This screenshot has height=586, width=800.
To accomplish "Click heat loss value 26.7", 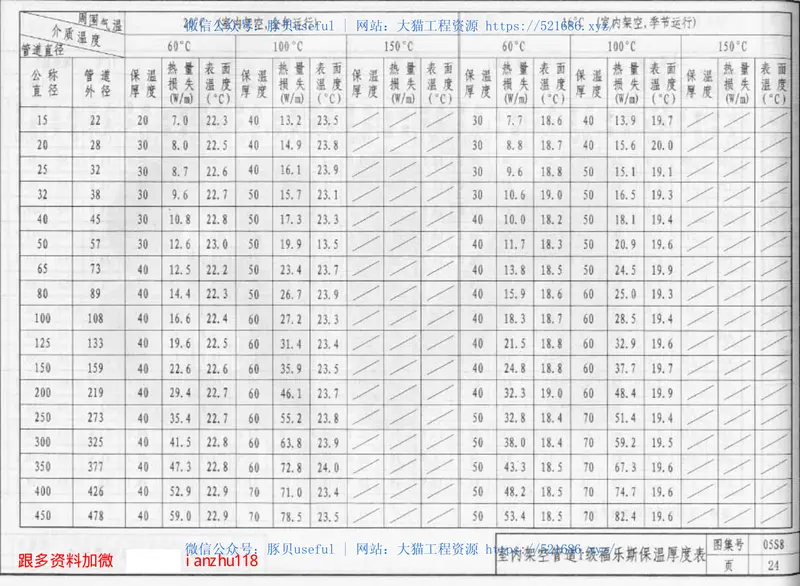I will (x=290, y=294).
